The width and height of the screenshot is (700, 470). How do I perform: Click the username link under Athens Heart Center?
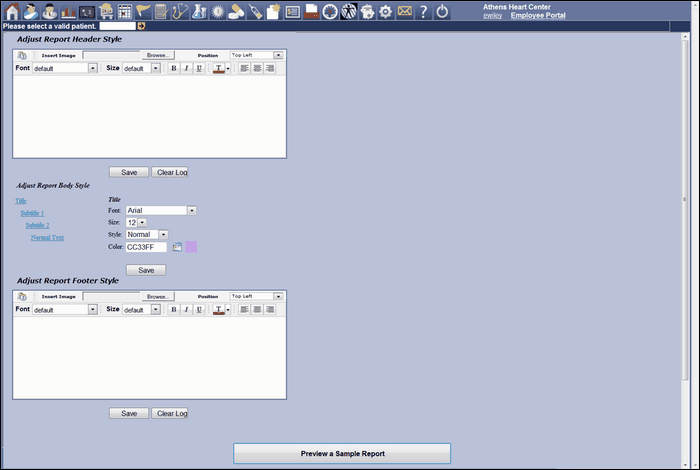coord(492,16)
